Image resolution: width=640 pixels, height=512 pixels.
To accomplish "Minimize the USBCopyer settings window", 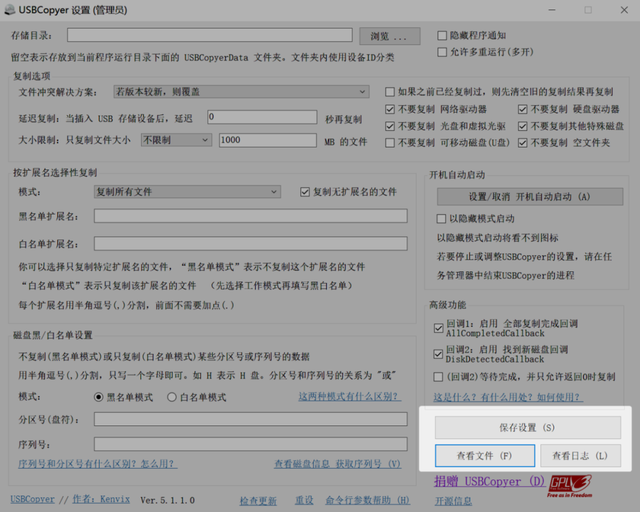I will [552, 10].
